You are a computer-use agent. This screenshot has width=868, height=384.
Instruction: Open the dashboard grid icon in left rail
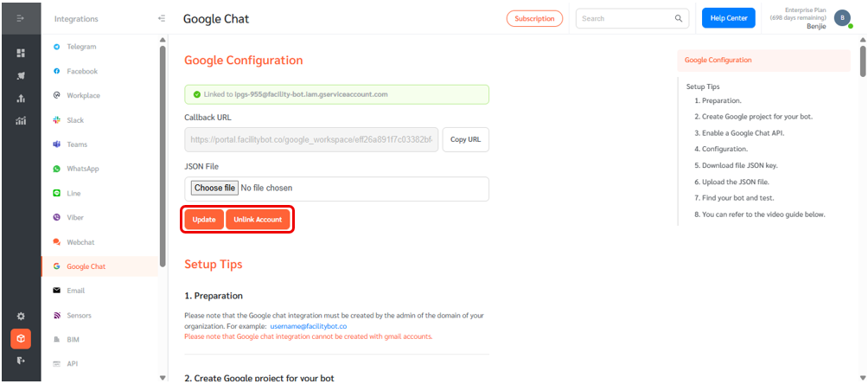point(21,54)
